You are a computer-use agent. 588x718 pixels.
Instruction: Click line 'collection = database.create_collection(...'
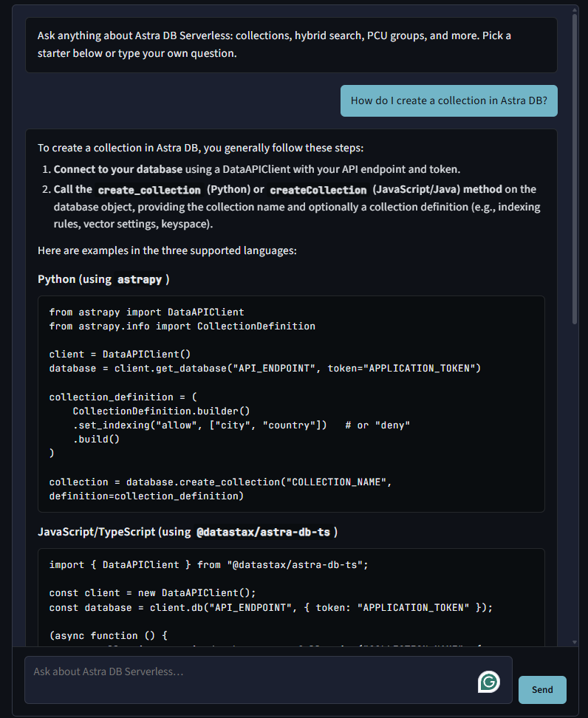(220, 482)
